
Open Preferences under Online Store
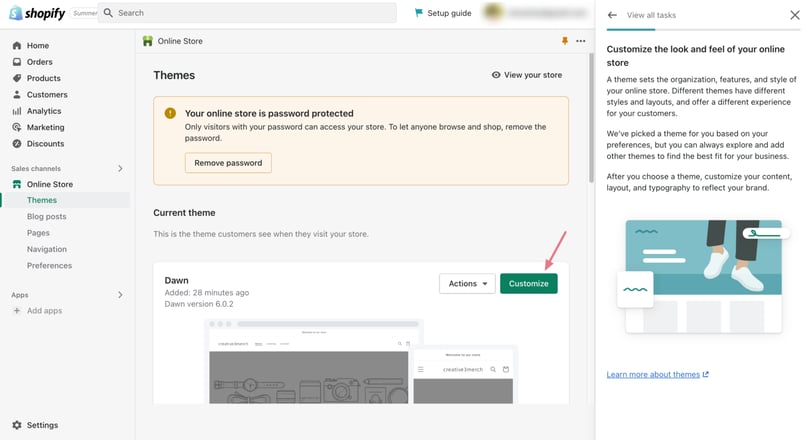click(x=49, y=266)
